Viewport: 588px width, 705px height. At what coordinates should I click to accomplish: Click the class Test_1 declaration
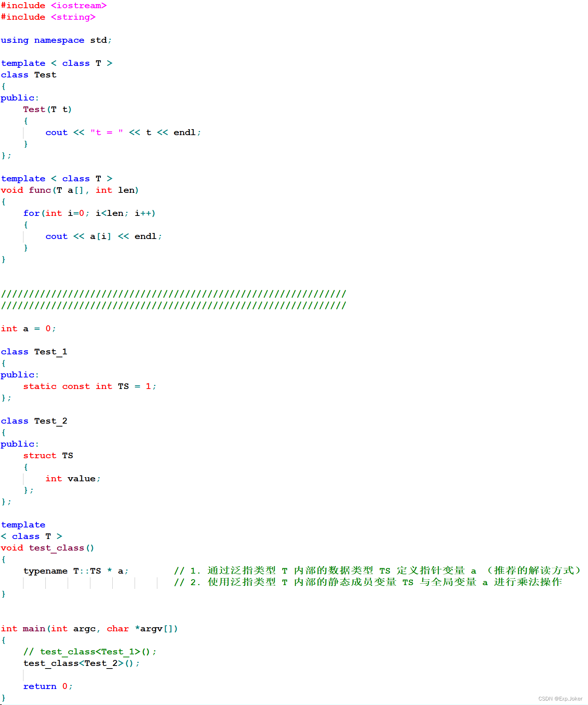(34, 352)
